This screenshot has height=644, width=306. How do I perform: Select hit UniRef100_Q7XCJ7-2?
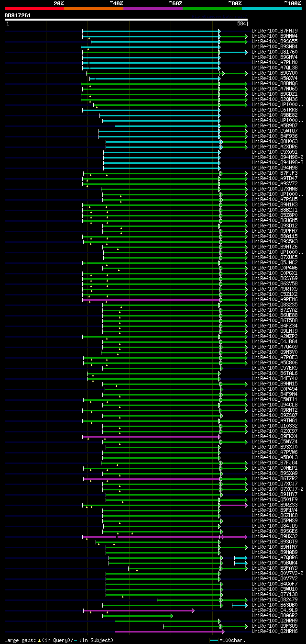pos(277,489)
